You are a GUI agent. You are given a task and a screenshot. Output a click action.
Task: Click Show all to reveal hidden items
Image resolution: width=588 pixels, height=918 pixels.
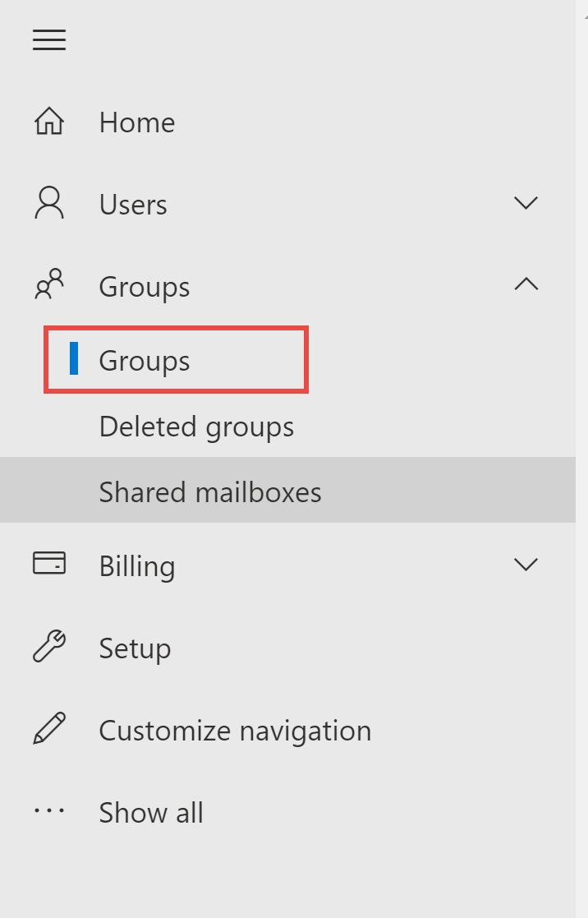[151, 812]
